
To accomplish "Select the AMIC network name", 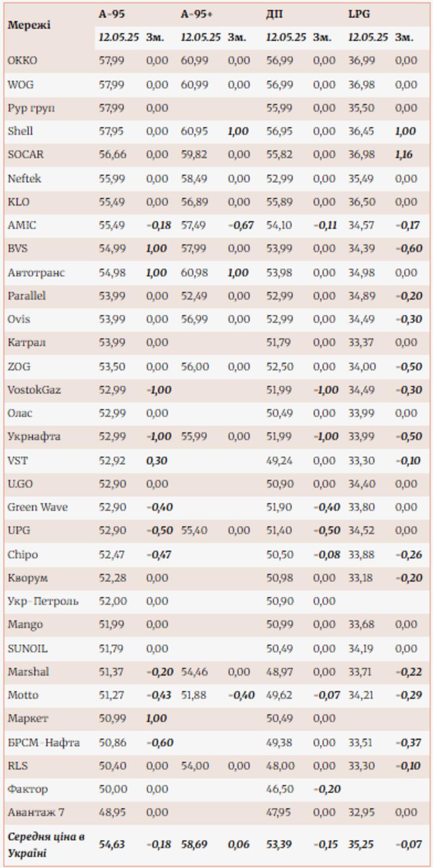I will 22,225.
